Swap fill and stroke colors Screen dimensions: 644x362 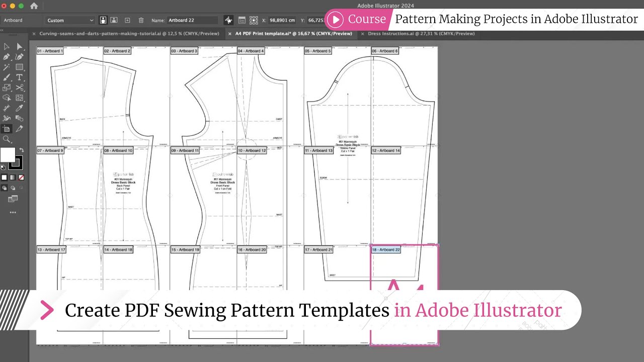pos(21,150)
